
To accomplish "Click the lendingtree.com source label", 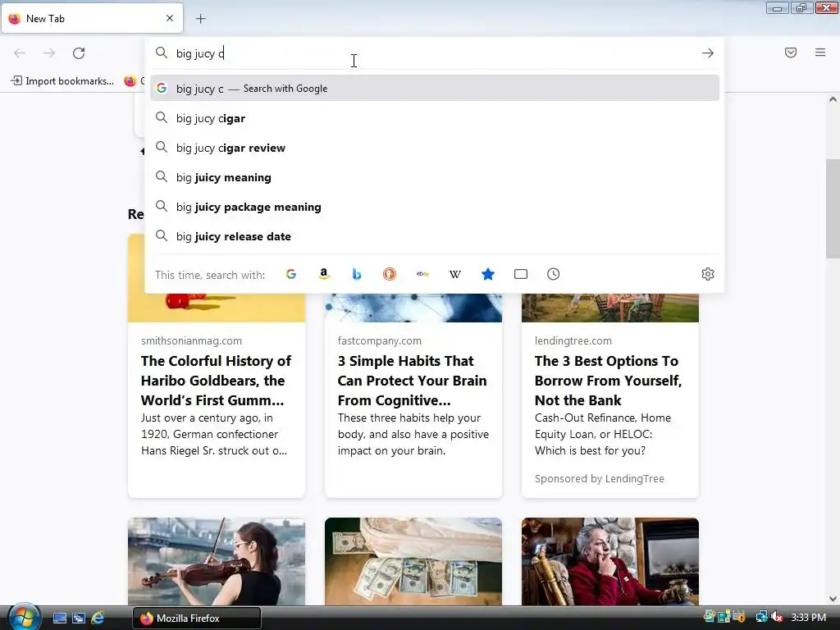I will [x=573, y=340].
